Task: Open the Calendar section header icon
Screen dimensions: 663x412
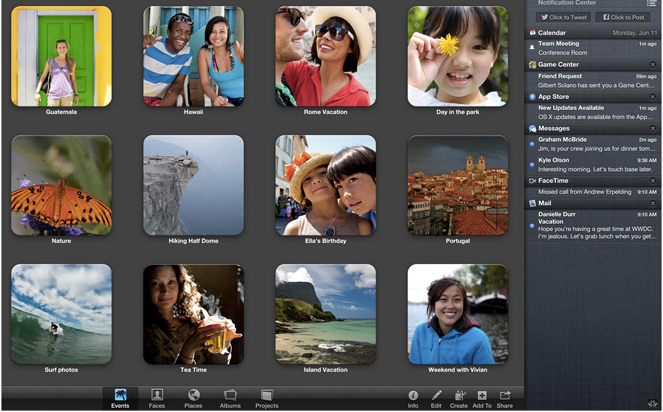Action: coord(532,33)
